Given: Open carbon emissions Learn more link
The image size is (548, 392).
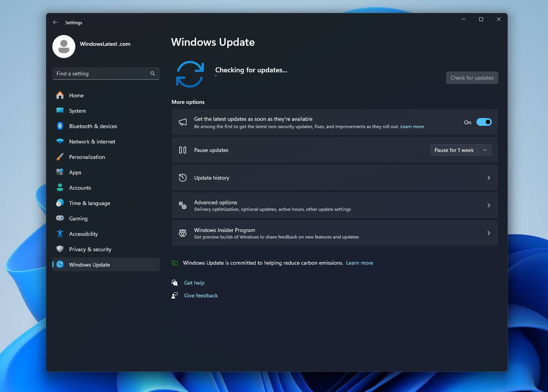Looking at the screenshot, I should [359, 263].
